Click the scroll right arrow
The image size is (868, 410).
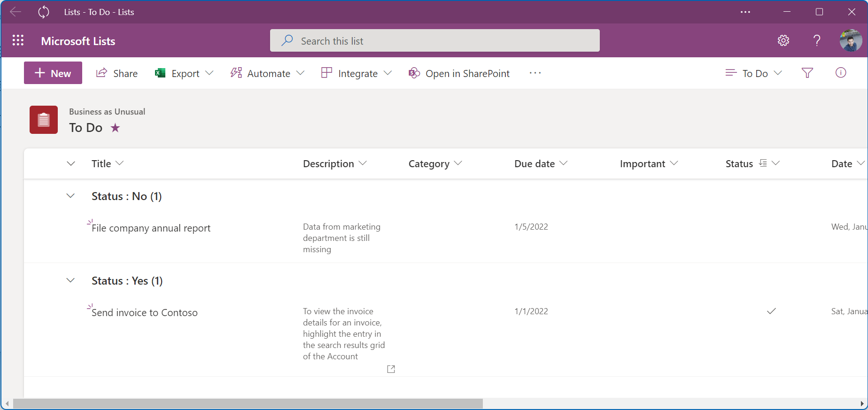tap(862, 403)
